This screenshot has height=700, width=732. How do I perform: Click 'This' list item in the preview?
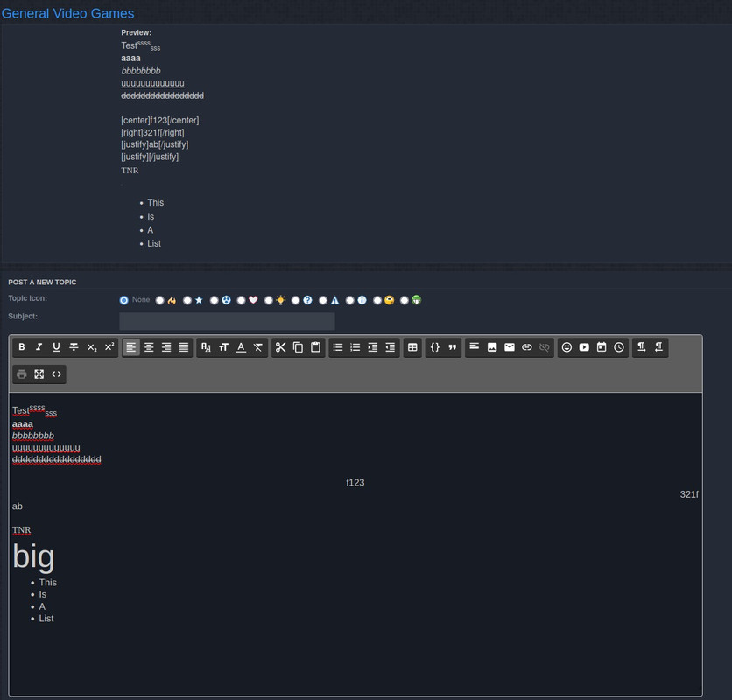pyautogui.click(x=156, y=202)
